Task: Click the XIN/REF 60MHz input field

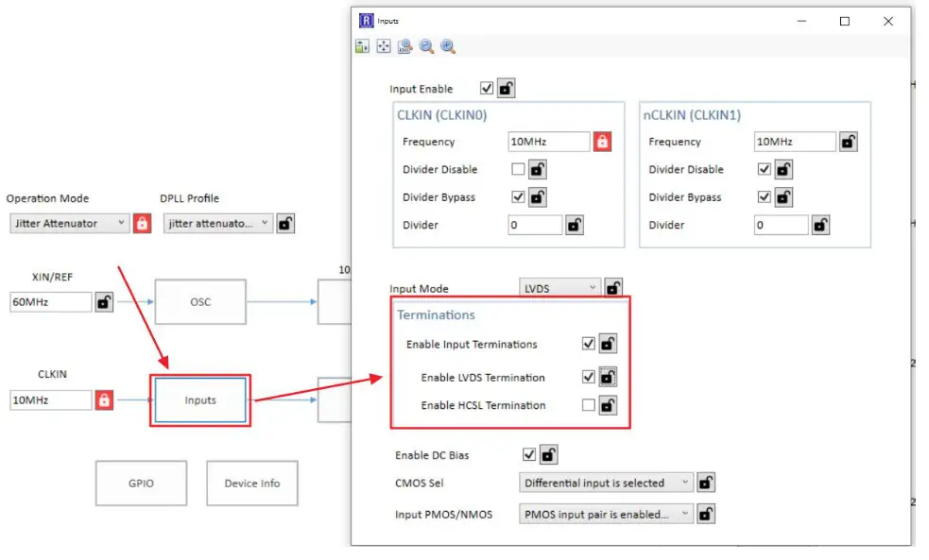Action: (x=51, y=302)
